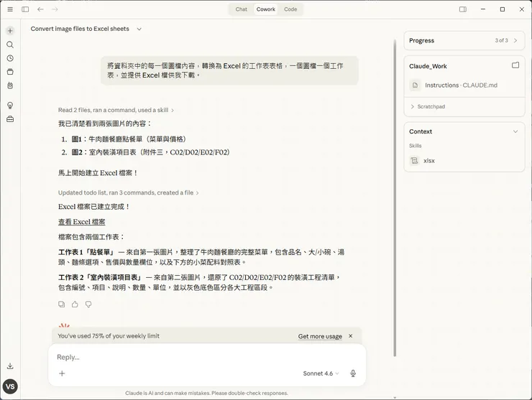Click the '工作表 2「室內裝潢項目表」' text
532x400 pixels.
pyautogui.click(x=100, y=277)
